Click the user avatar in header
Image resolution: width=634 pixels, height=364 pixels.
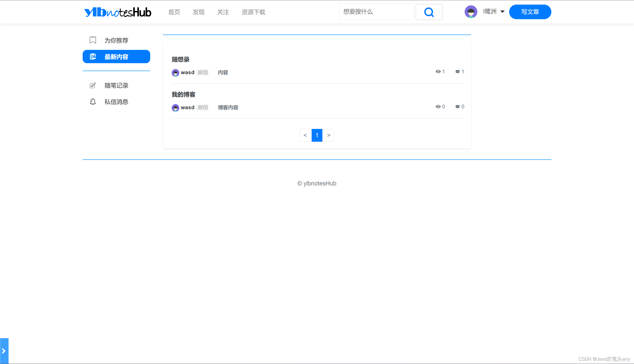click(x=471, y=12)
